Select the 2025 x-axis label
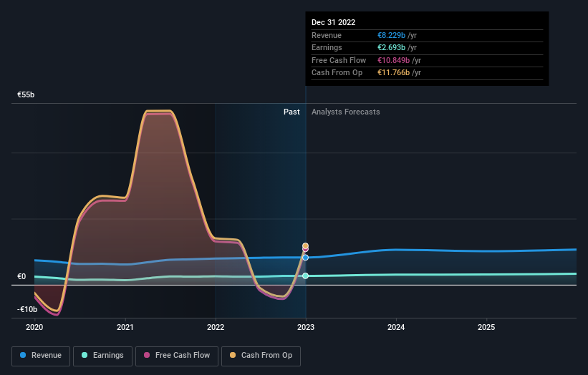This screenshot has width=588, height=375. (x=486, y=328)
